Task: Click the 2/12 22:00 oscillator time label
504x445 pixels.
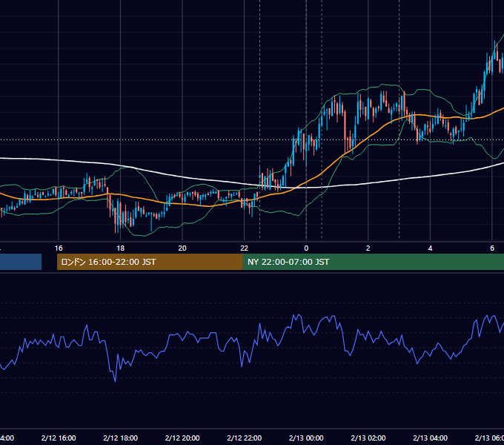Action: tap(245, 438)
